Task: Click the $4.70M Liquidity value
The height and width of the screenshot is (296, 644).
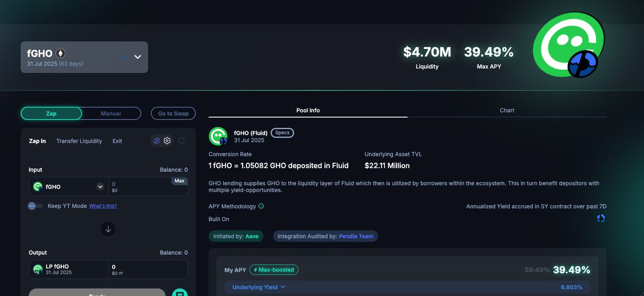Action: tap(427, 52)
